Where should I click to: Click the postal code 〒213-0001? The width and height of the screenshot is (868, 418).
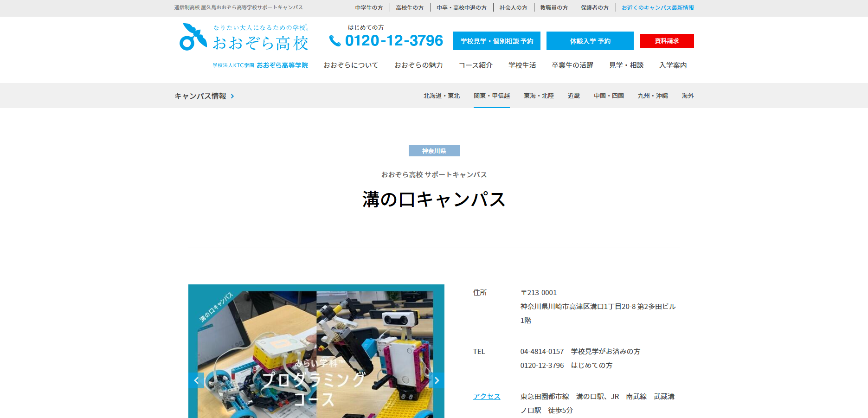[539, 292]
